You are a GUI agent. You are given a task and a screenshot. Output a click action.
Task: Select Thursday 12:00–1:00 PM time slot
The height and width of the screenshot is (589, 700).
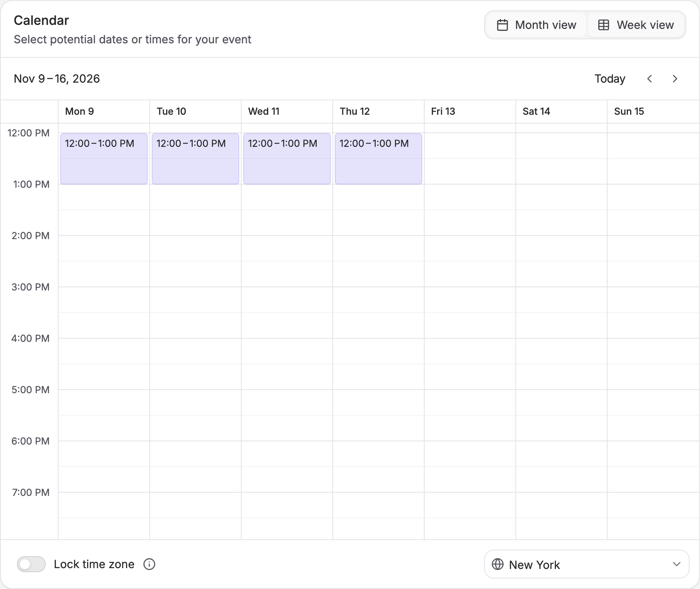[378, 159]
